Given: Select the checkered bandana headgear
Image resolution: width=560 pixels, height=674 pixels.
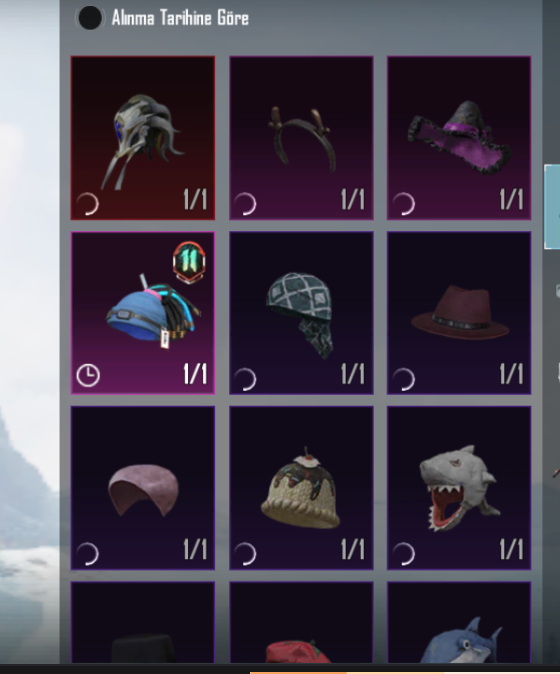Looking at the screenshot, I should pyautogui.click(x=301, y=313).
